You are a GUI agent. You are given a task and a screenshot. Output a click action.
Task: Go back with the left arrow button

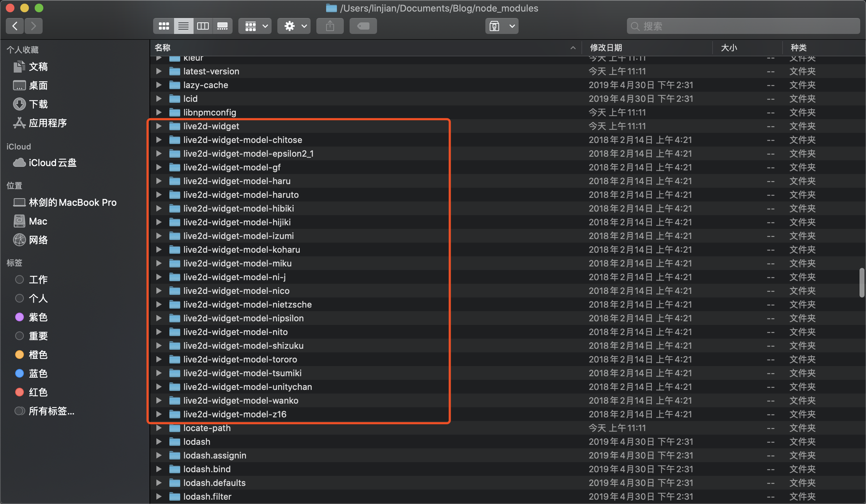15,26
